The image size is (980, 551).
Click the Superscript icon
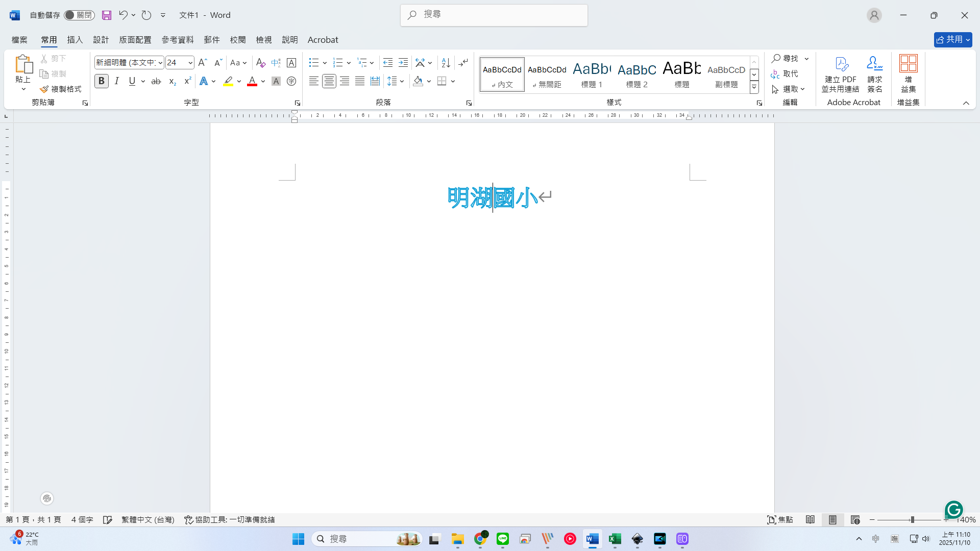click(x=188, y=81)
